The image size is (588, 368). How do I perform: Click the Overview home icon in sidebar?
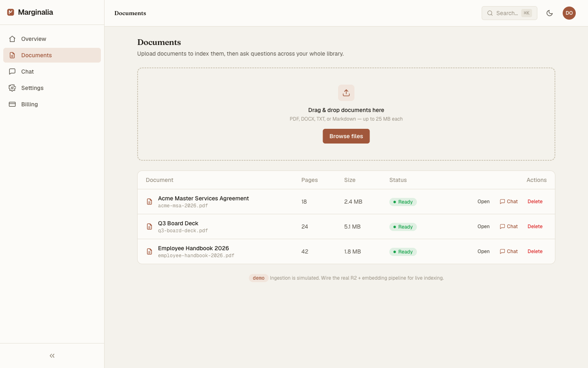pos(12,39)
